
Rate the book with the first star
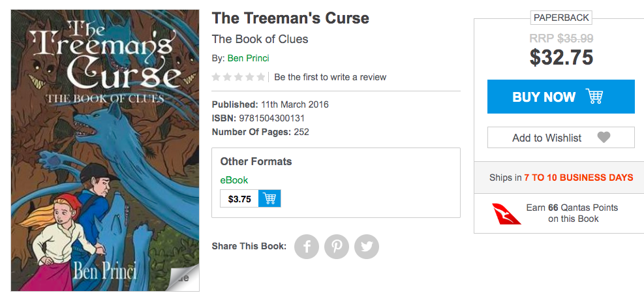point(217,77)
